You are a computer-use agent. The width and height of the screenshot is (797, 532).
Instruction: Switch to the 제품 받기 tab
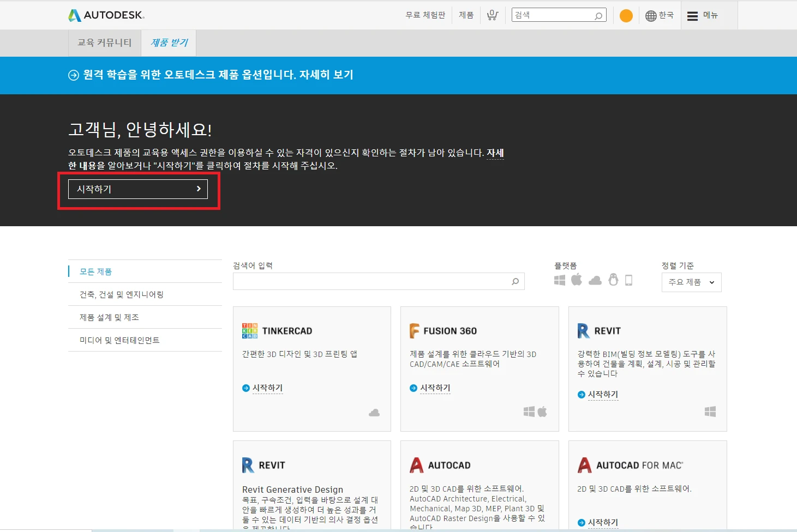pyautogui.click(x=169, y=43)
